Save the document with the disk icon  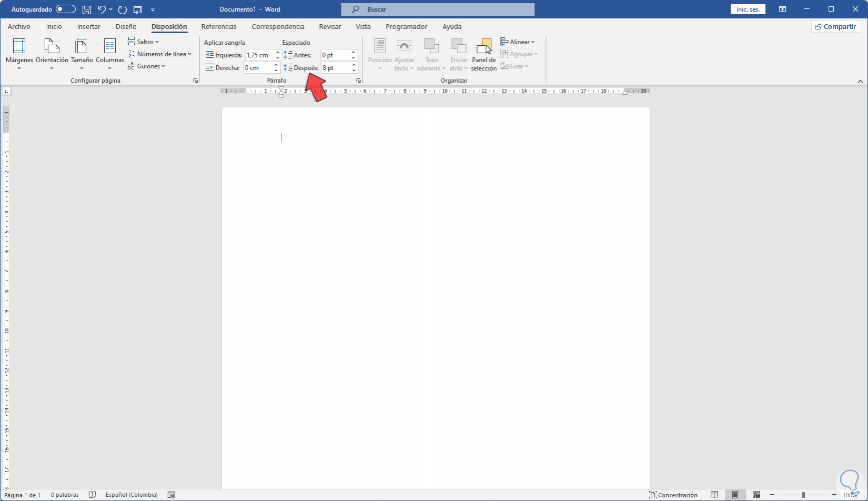click(87, 9)
